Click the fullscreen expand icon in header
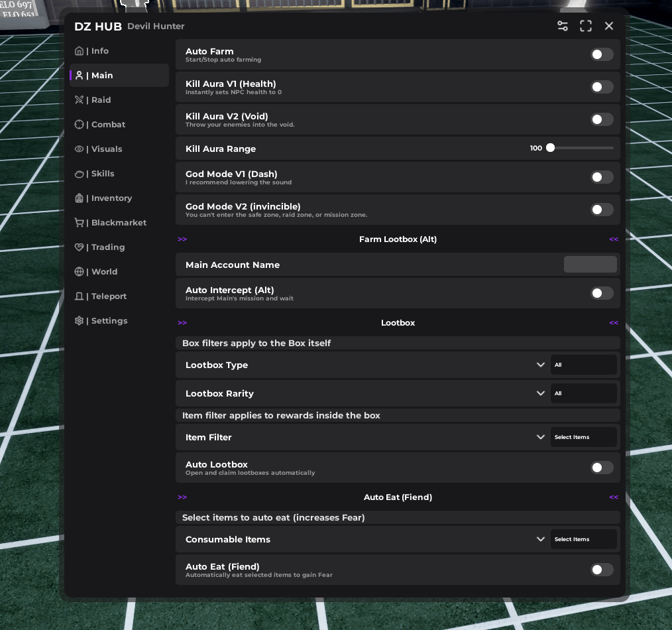 pos(586,26)
